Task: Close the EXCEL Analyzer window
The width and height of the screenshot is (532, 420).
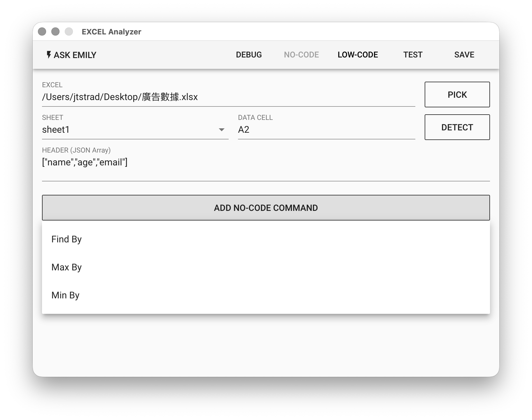Action: click(42, 32)
